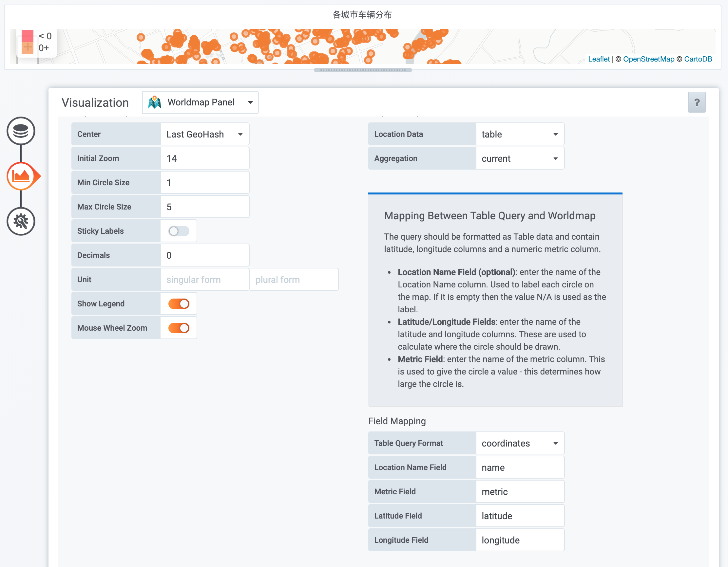Image resolution: width=728 pixels, height=567 pixels.
Task: Open the Center Last GeoHash dropdown
Action: click(205, 134)
